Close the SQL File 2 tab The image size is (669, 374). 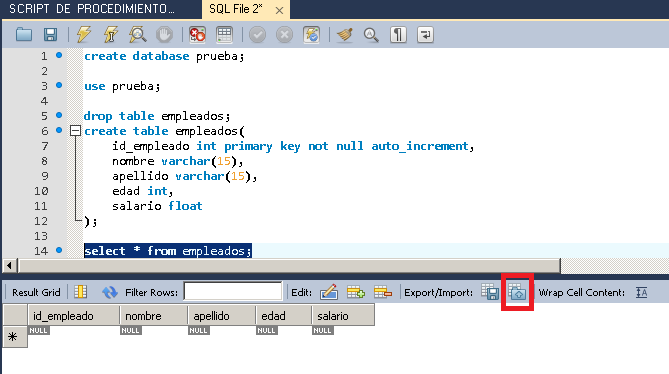[279, 10]
